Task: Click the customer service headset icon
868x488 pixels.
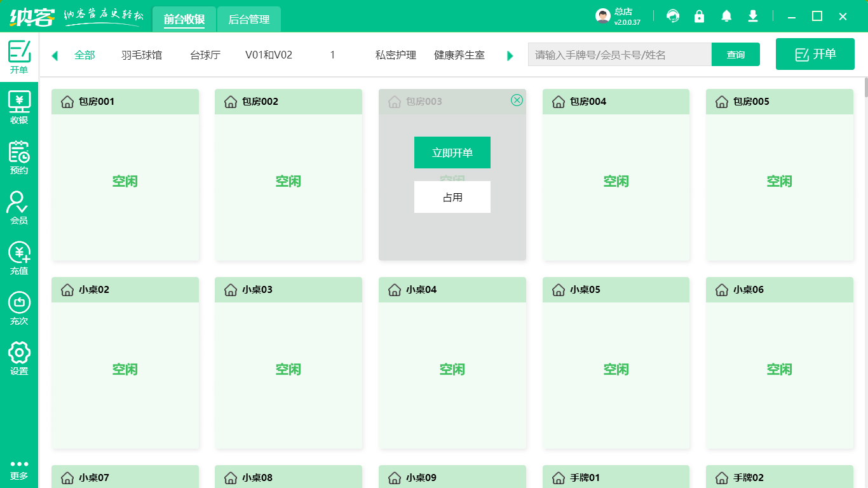Action: (x=673, y=16)
